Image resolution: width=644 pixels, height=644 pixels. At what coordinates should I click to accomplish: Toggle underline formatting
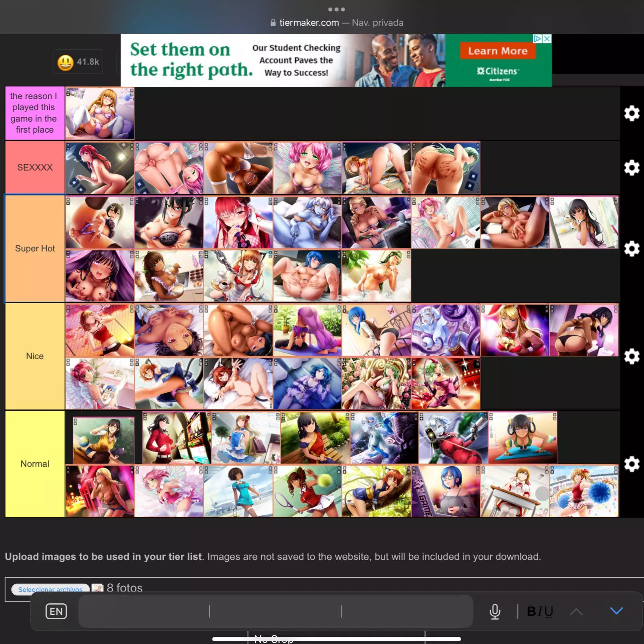(548, 611)
